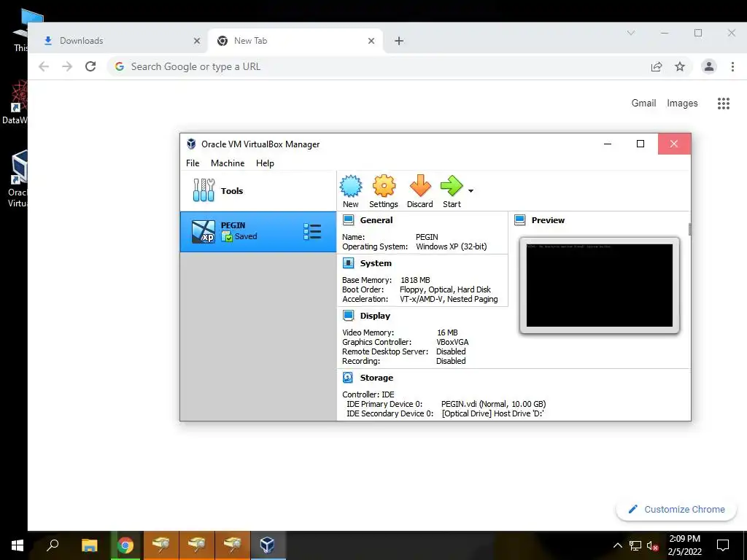Screen dimensions: 747x560
Task: Click Chrome's back arrow button
Action: coord(44,66)
